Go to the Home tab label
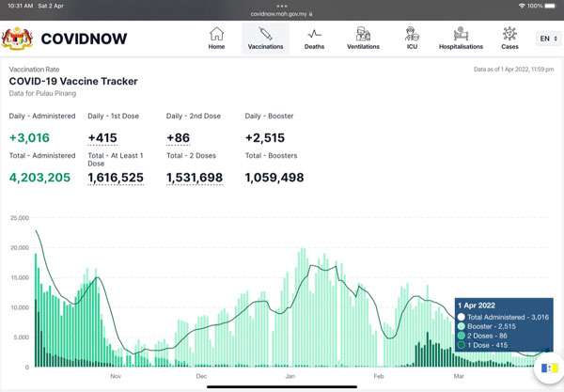Image resolution: width=564 pixels, height=392 pixels. (216, 46)
